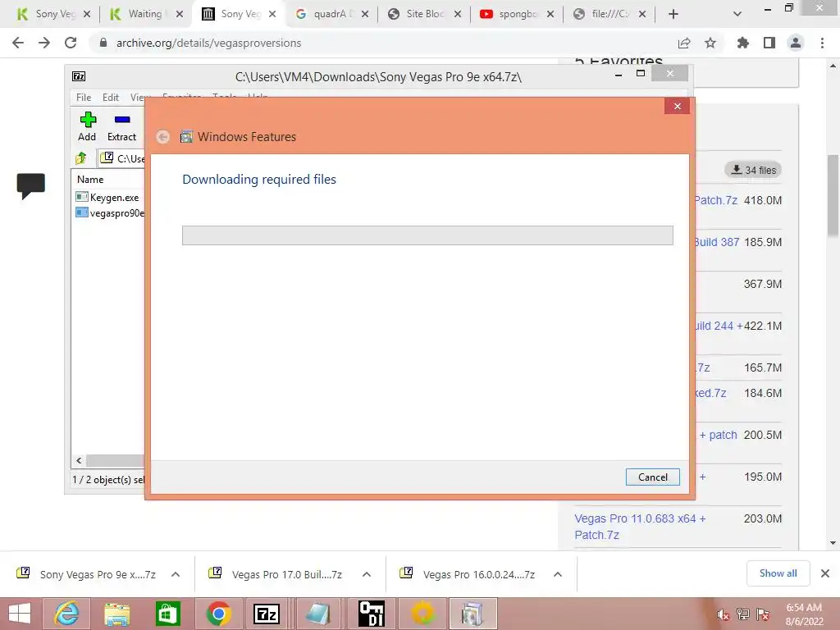Open the + patch 200.5M link
The width and height of the screenshot is (840, 630).
[x=719, y=435]
